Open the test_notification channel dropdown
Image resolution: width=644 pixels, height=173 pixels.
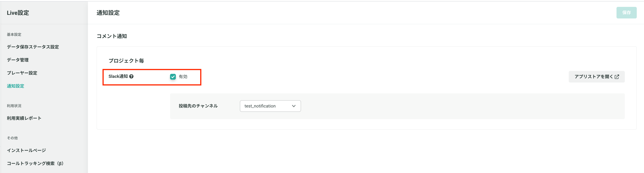click(x=270, y=106)
